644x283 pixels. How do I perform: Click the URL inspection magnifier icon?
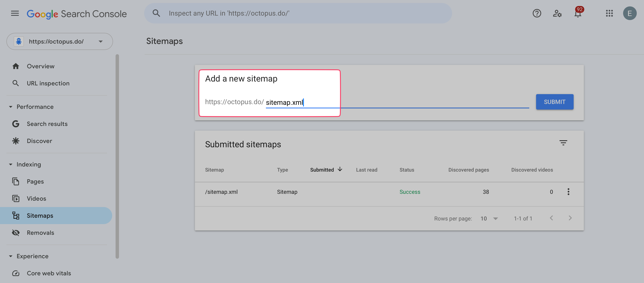click(16, 83)
